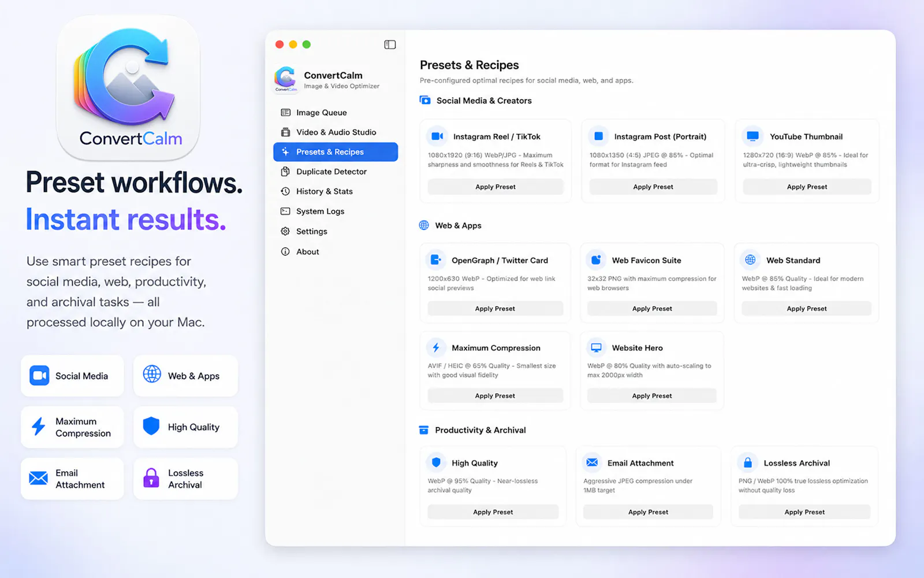Click the Image Queue sidebar icon
Screen dimensions: 924x578
coord(285,113)
